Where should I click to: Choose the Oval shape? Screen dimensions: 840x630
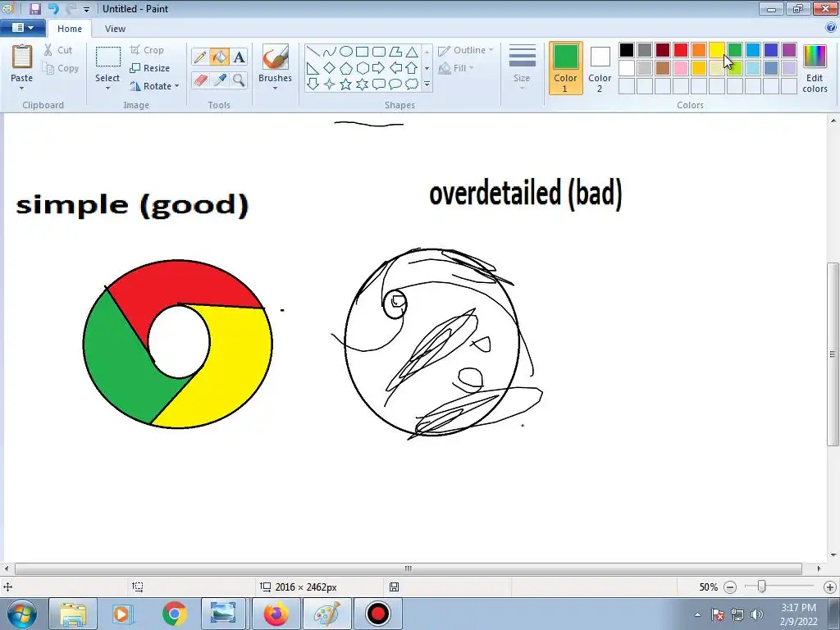coord(346,52)
